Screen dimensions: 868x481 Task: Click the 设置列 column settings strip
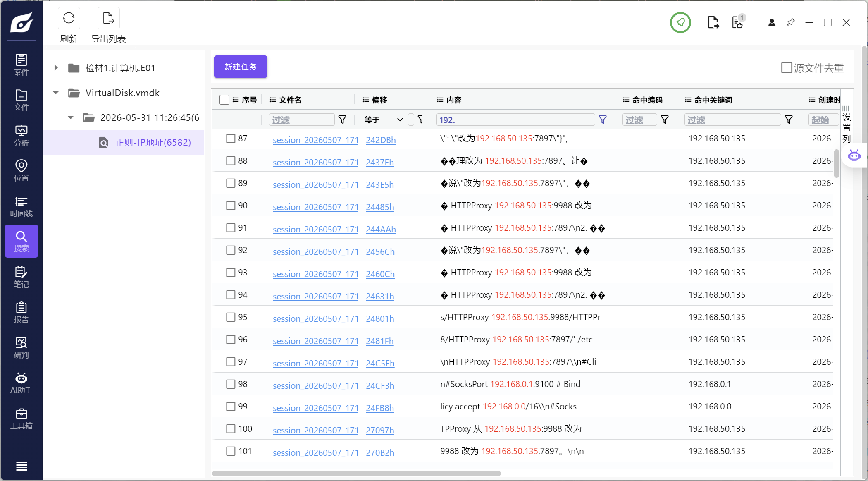pyautogui.click(x=847, y=124)
